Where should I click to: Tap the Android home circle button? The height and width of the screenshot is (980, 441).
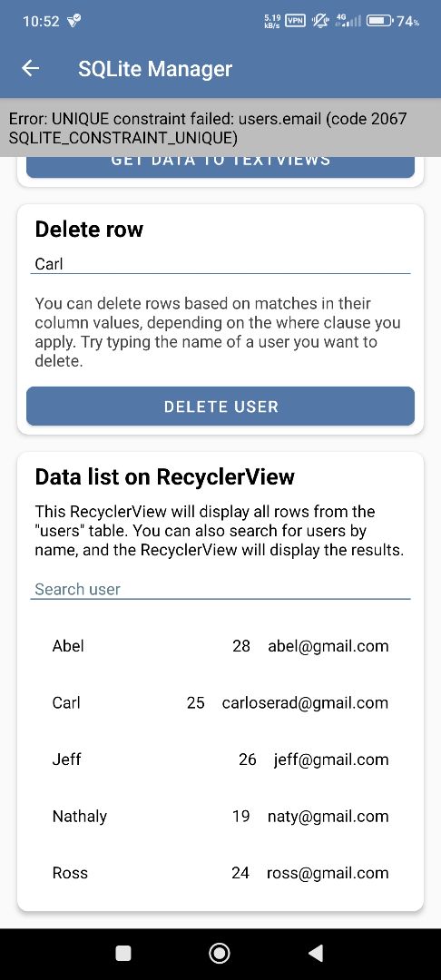[x=220, y=953]
